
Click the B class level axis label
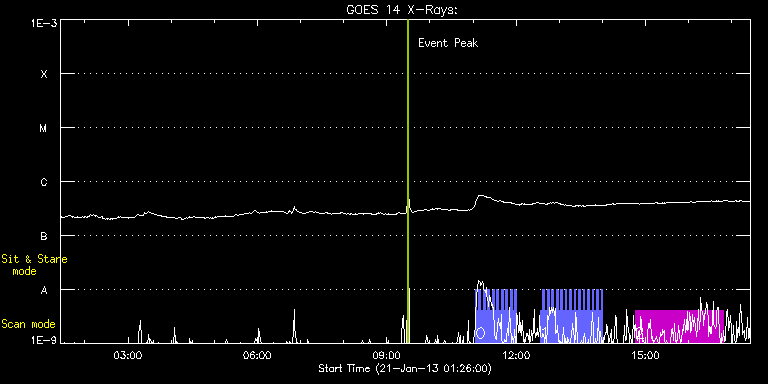point(44,236)
